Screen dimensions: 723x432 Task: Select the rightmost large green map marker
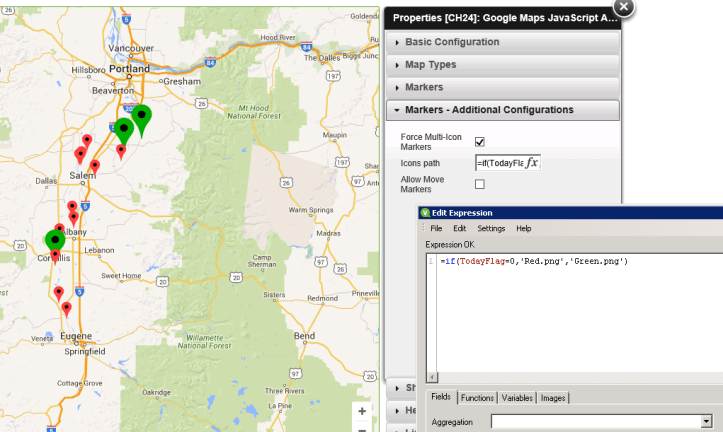[x=142, y=118]
